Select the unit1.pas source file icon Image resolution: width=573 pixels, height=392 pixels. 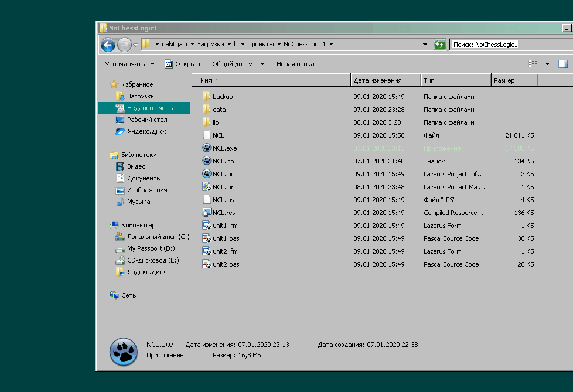point(206,238)
